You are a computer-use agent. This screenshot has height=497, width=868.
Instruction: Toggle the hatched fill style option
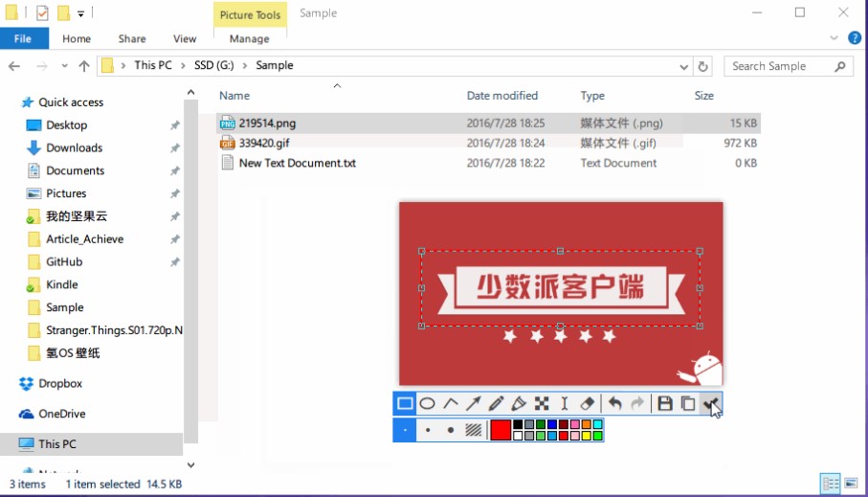click(x=474, y=430)
